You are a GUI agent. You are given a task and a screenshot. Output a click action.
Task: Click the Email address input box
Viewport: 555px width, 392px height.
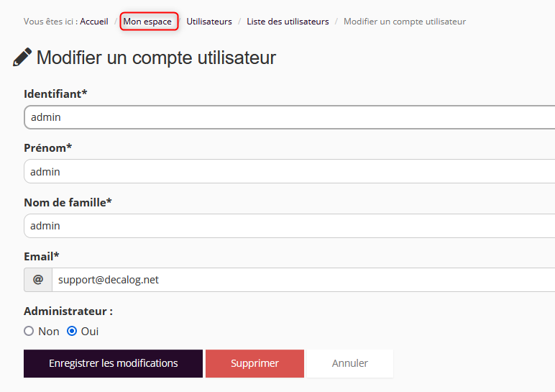pos(302,280)
